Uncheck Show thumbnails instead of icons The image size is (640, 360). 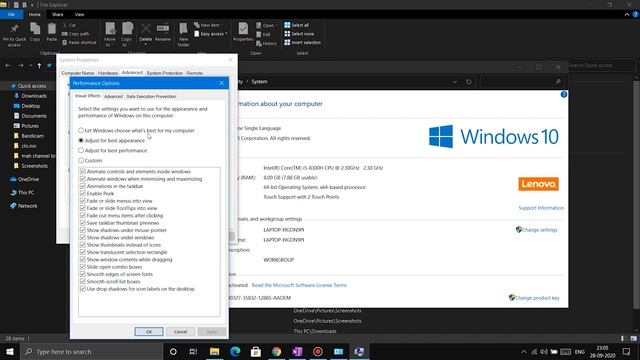pyautogui.click(x=83, y=245)
